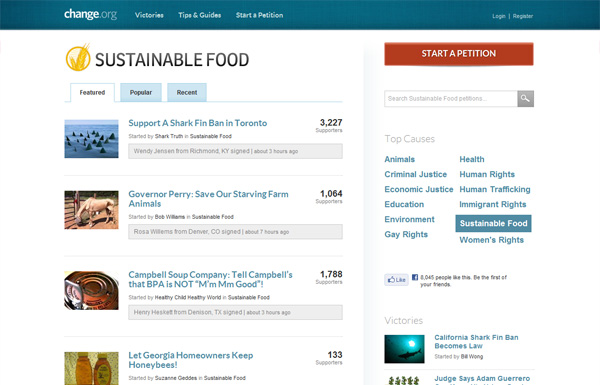This screenshot has height=385, width=600.
Task: Select the Women's Rights cause
Action: (x=491, y=240)
